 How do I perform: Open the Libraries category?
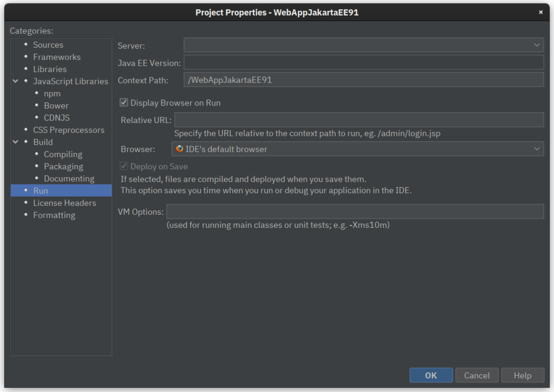coord(50,69)
